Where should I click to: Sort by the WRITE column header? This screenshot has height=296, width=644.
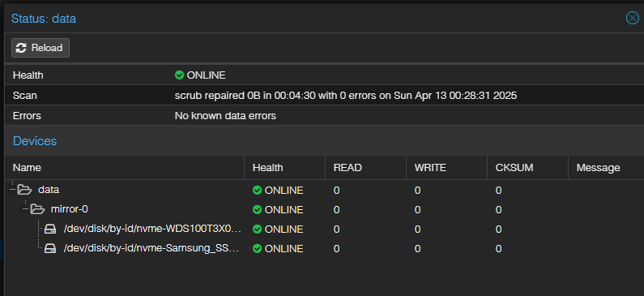coord(446,168)
